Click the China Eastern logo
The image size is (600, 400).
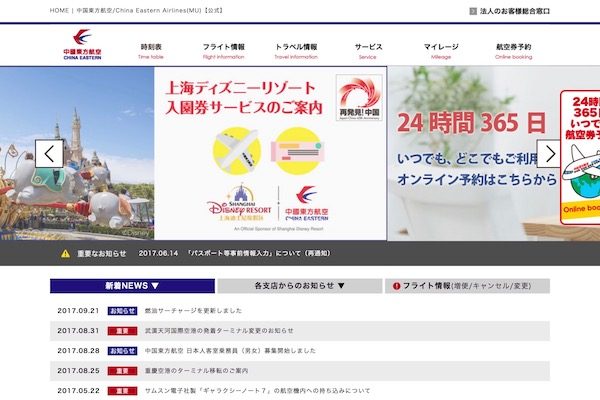82,44
